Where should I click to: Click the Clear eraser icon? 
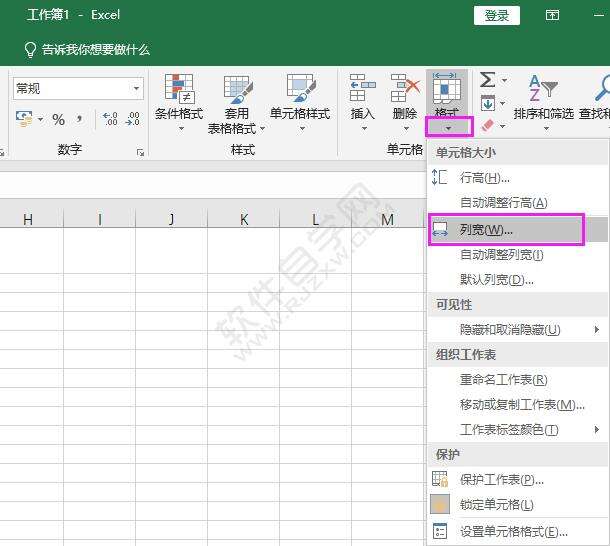coord(487,126)
